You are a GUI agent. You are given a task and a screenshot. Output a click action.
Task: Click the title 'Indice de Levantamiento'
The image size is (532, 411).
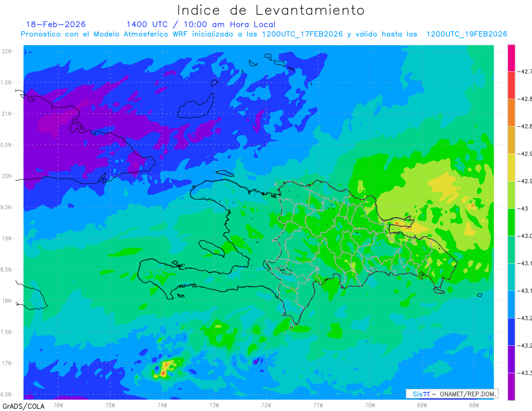click(271, 10)
